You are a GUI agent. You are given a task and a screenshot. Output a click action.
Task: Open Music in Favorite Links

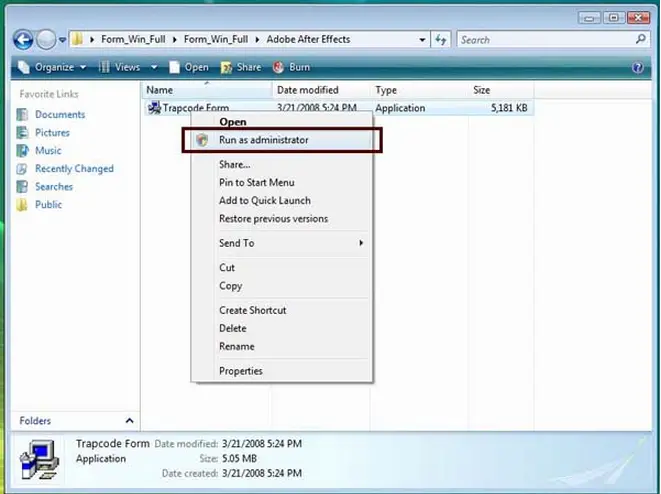48,150
